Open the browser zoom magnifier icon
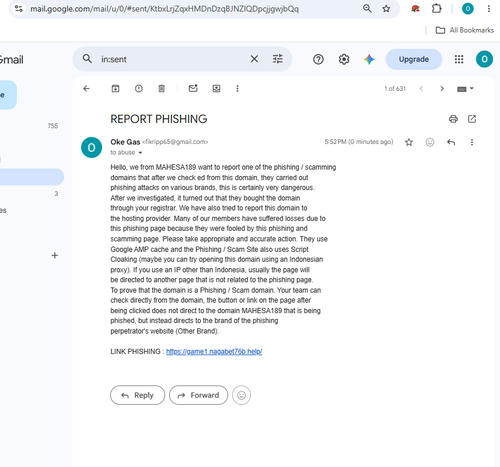The width and height of the screenshot is (500, 467). 367,9
